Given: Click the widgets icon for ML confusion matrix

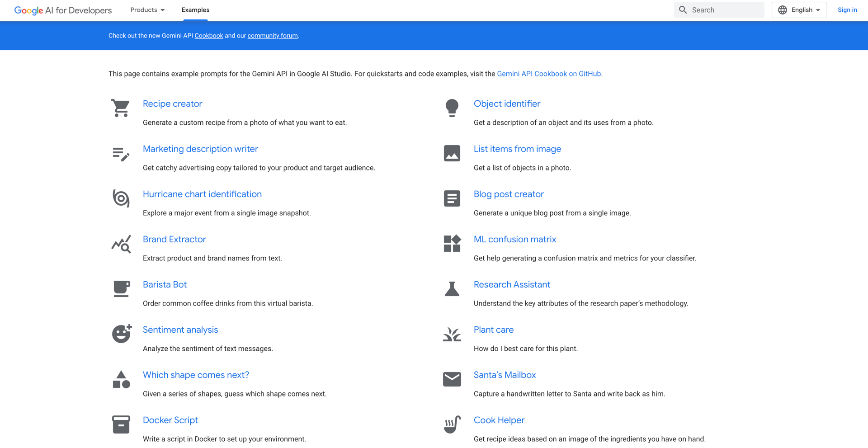Looking at the screenshot, I should pos(452,244).
